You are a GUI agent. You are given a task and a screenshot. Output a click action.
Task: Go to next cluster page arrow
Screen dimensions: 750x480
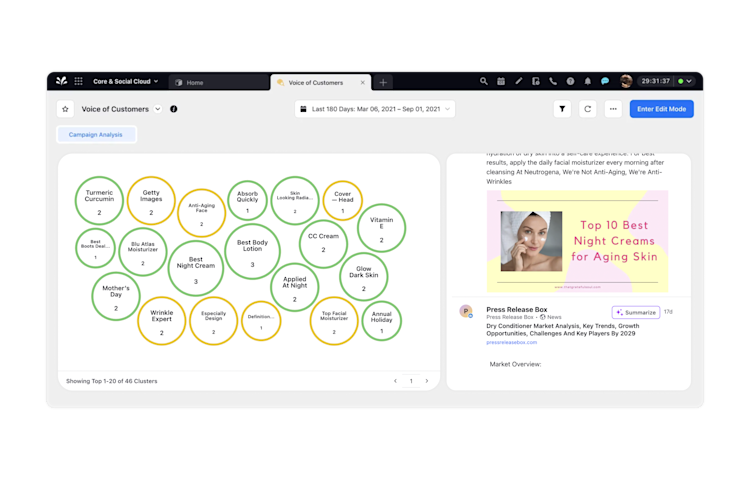coord(427,381)
